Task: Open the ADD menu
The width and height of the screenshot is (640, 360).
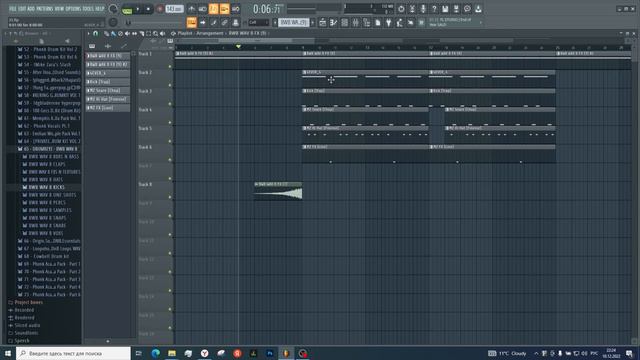Action: coord(31,9)
